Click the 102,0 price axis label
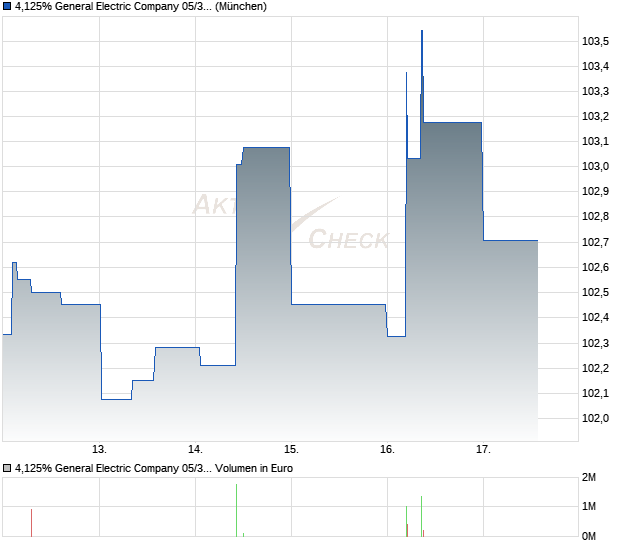 tap(595, 418)
